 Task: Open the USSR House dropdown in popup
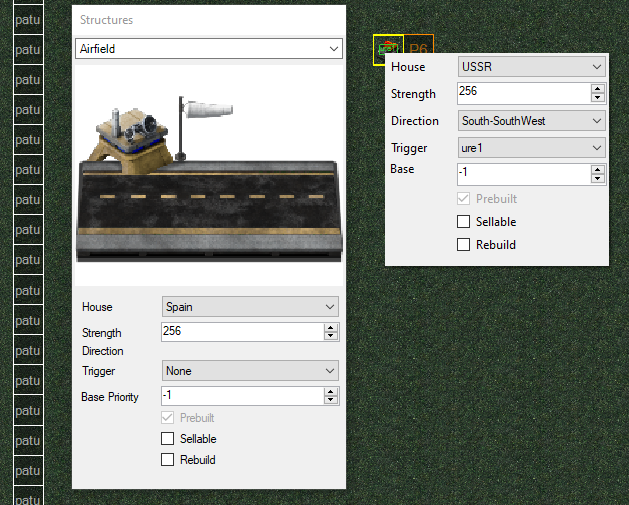(532, 67)
